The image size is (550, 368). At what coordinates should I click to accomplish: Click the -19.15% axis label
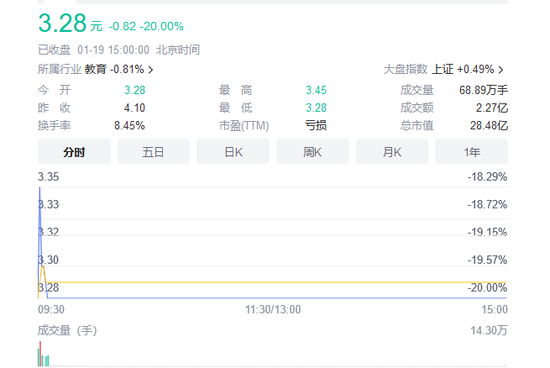487,232
